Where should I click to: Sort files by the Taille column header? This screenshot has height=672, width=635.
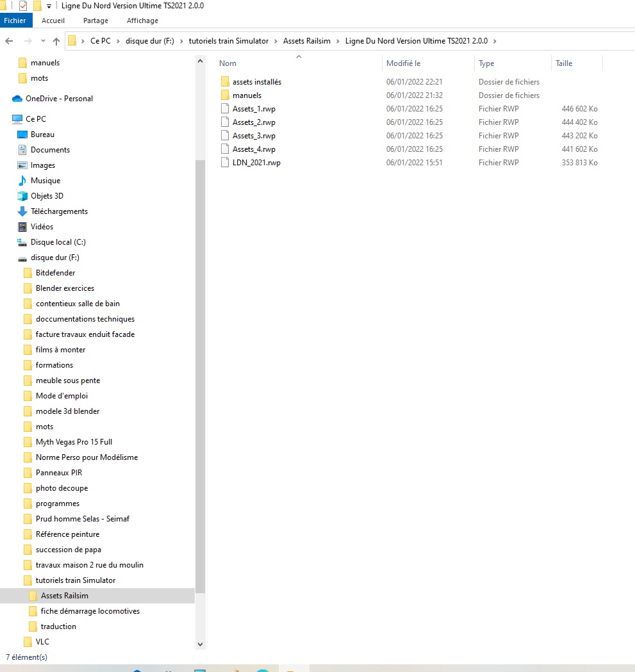click(564, 63)
